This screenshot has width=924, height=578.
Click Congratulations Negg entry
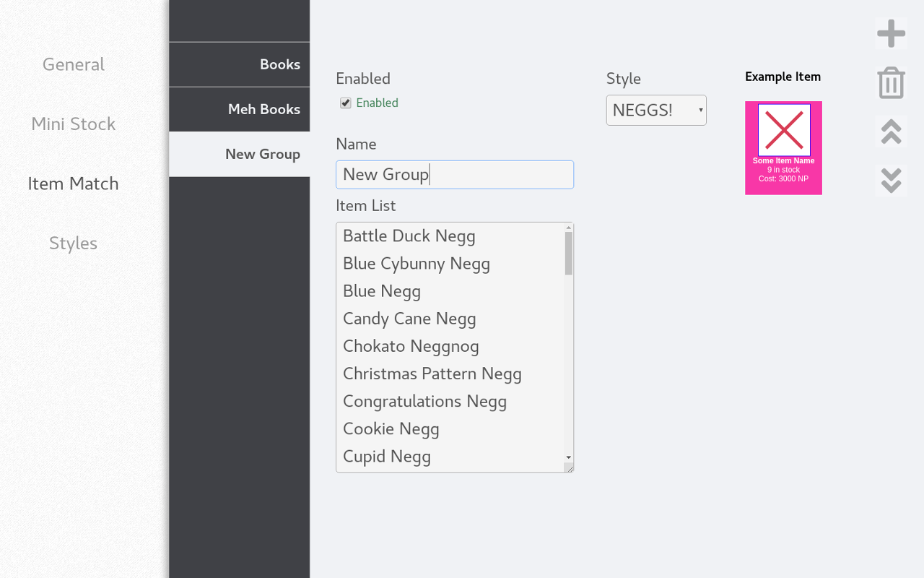424,401
